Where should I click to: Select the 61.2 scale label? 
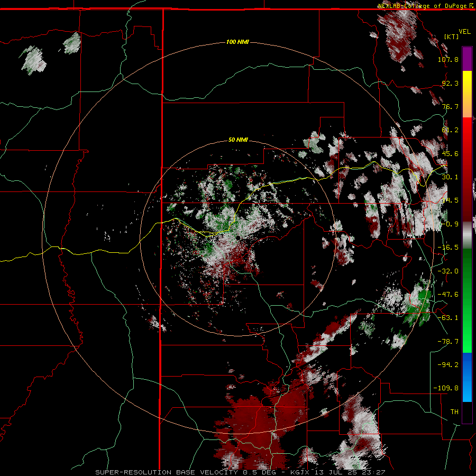click(x=450, y=130)
